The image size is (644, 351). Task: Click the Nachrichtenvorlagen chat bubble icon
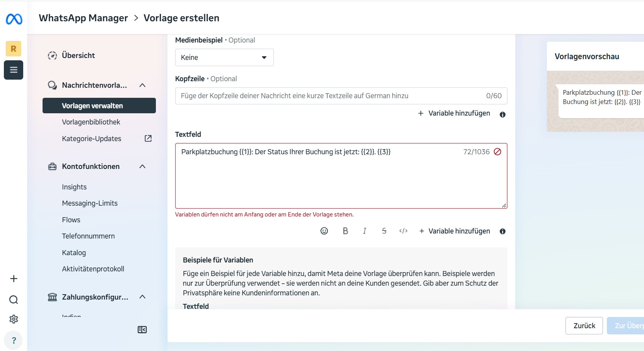click(52, 85)
